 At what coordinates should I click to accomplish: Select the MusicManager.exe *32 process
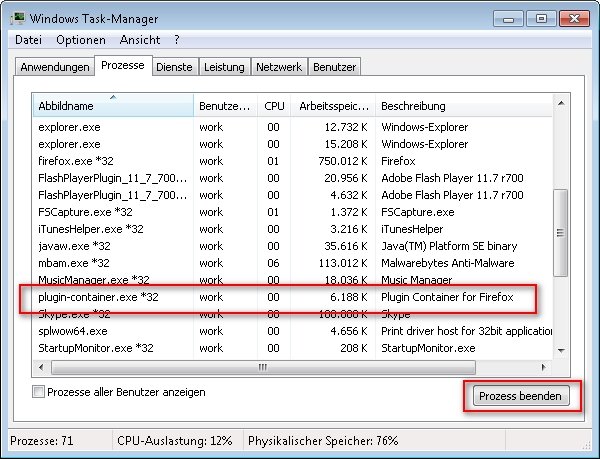pos(293,280)
